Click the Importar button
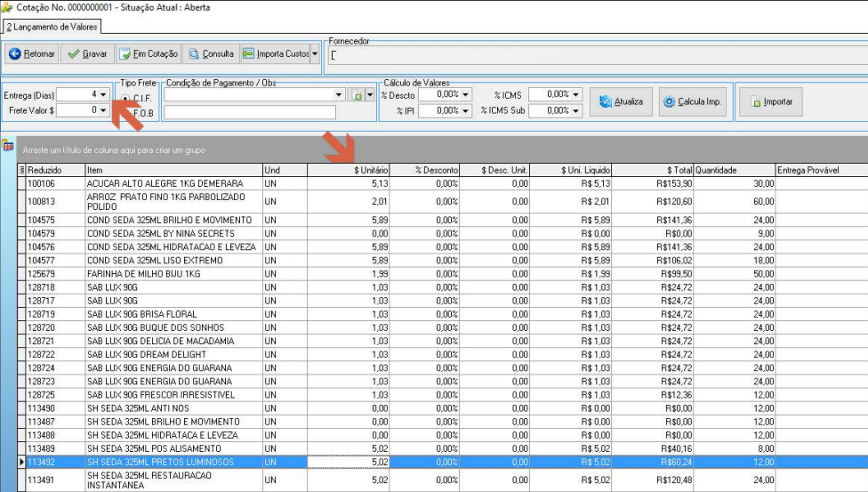The width and height of the screenshot is (868, 492). coord(771,102)
